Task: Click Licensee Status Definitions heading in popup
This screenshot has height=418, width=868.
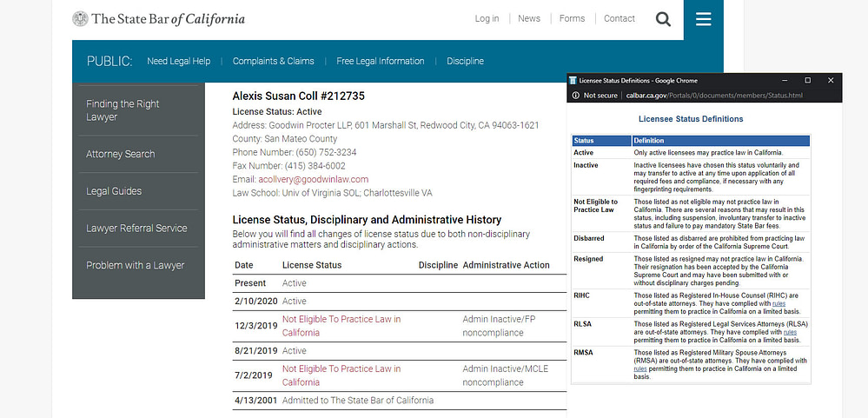Action: pos(691,119)
